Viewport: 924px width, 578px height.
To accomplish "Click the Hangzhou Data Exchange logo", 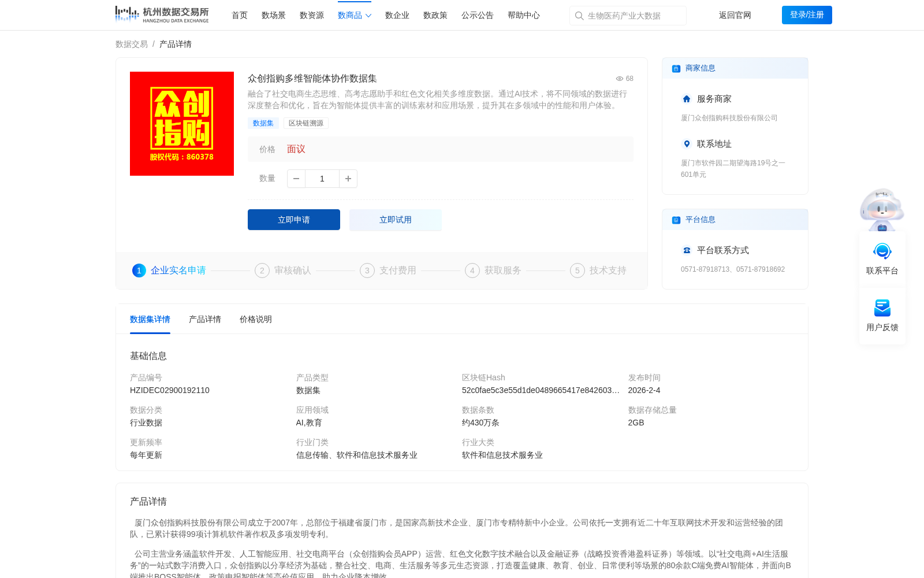I will 162,14.
